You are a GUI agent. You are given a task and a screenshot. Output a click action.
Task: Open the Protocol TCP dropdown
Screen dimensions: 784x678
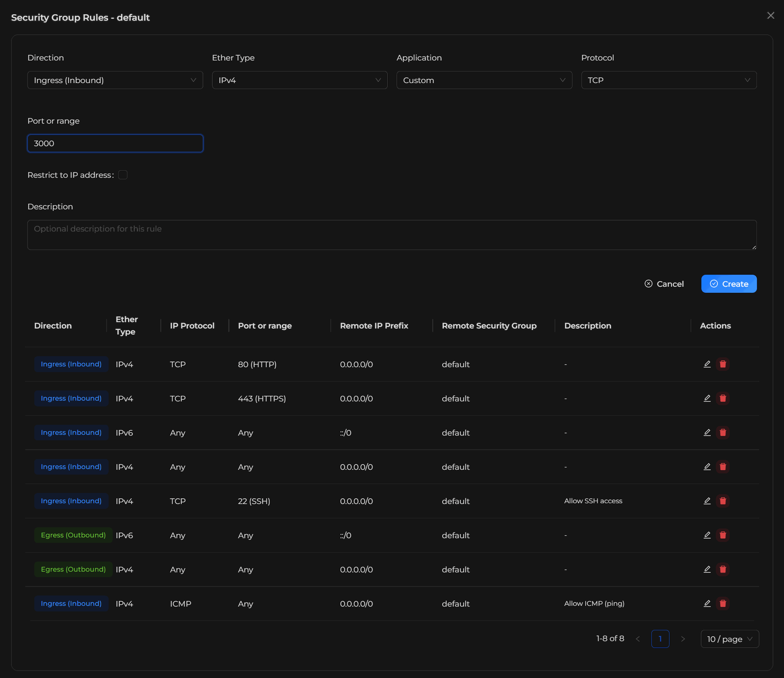coord(668,80)
